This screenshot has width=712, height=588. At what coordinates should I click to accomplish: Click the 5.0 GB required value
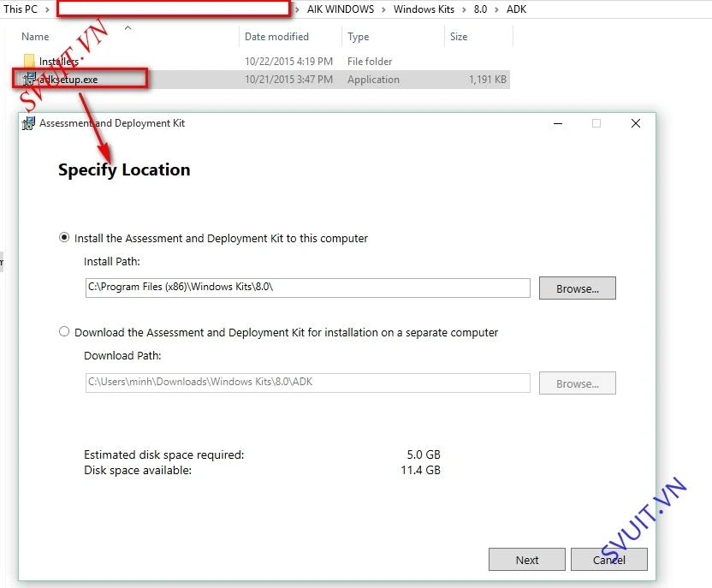click(424, 454)
